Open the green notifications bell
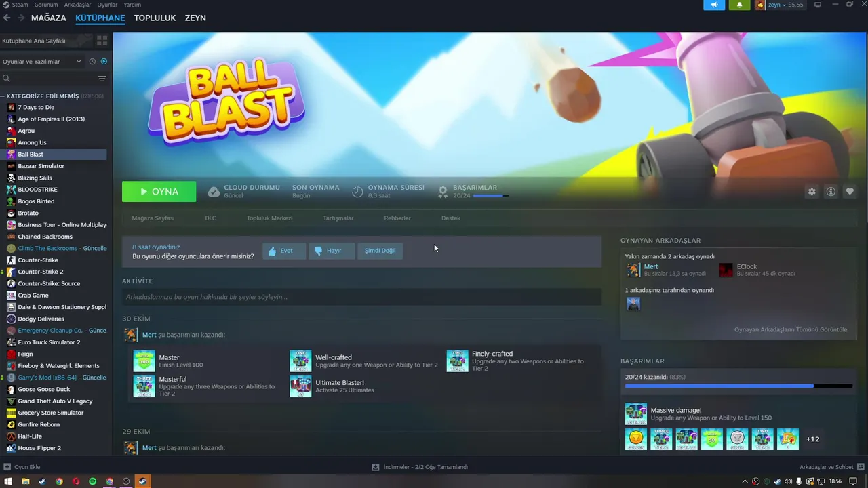Viewport: 868px width, 488px height. (739, 5)
